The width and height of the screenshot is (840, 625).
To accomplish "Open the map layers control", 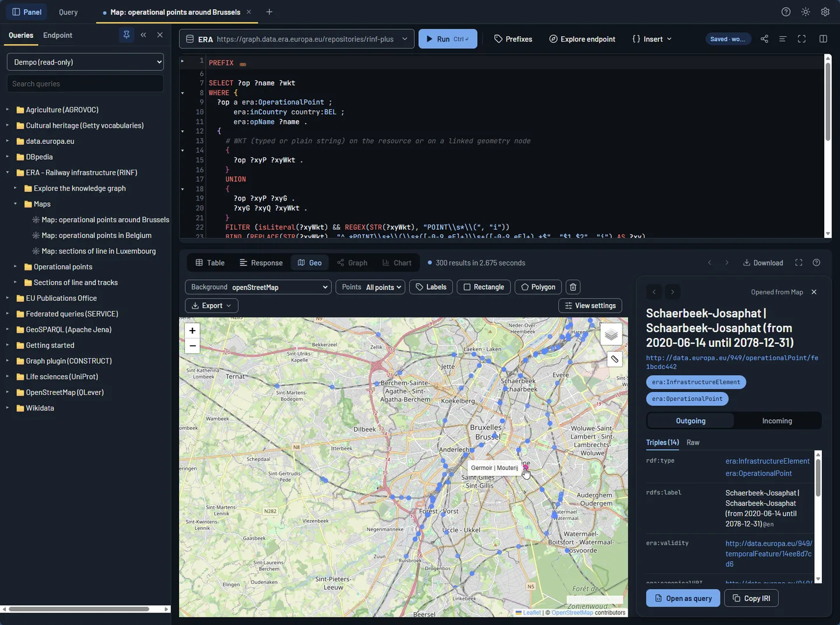I will 611,335.
